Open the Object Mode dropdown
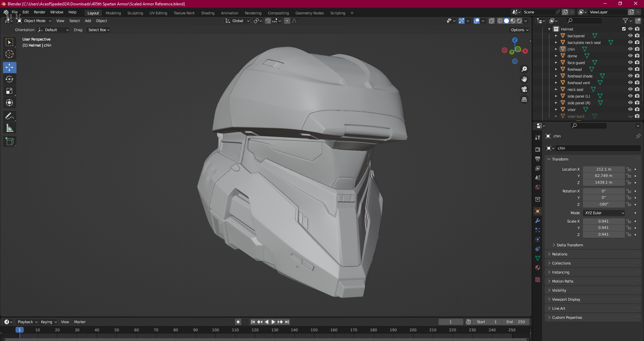This screenshot has width=644, height=341. click(x=34, y=21)
